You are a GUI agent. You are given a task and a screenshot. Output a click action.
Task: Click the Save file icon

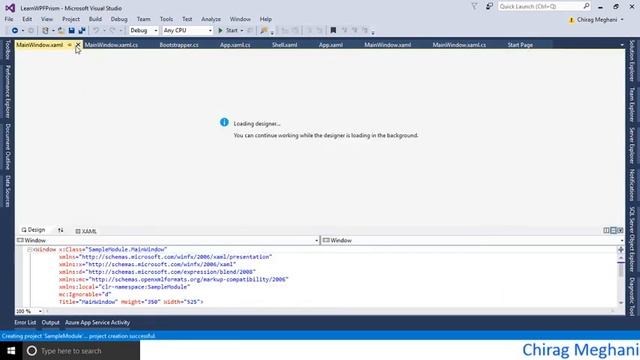pyautogui.click(x=71, y=31)
